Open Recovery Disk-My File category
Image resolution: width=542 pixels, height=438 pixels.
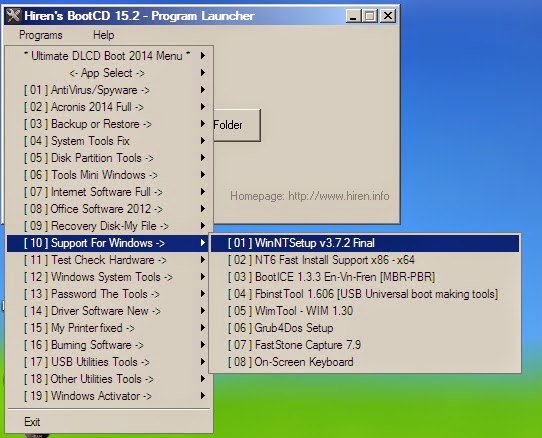click(x=108, y=226)
